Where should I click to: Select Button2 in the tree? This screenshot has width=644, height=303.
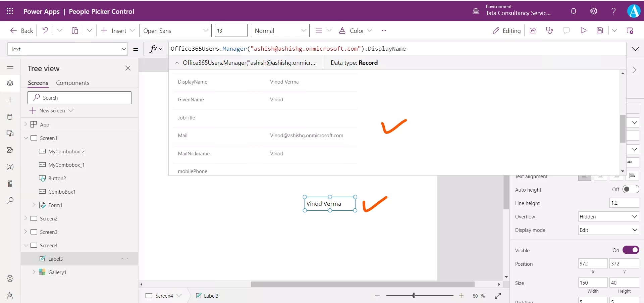(x=57, y=178)
